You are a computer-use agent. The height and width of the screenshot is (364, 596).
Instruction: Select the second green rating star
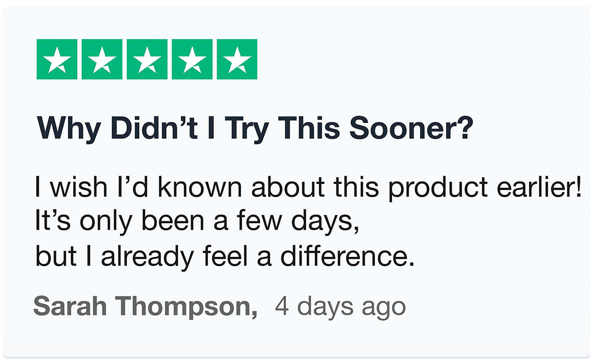click(x=102, y=59)
